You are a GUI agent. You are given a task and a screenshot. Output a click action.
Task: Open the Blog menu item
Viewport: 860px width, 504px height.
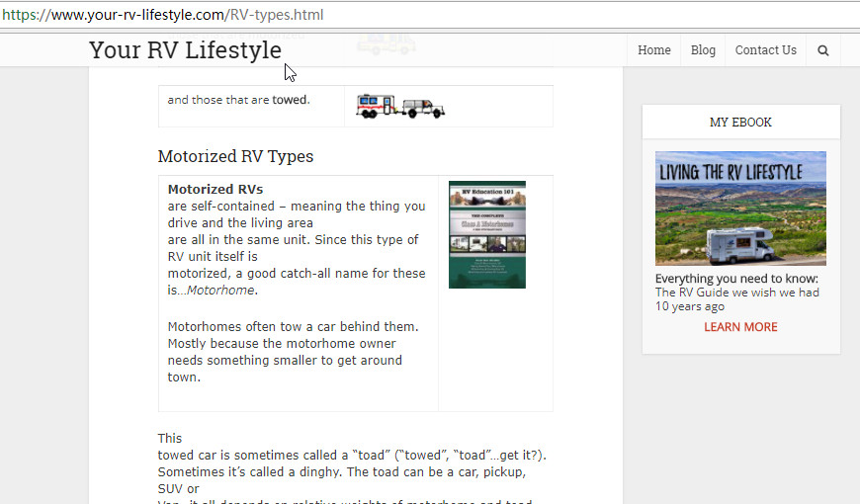(x=703, y=50)
